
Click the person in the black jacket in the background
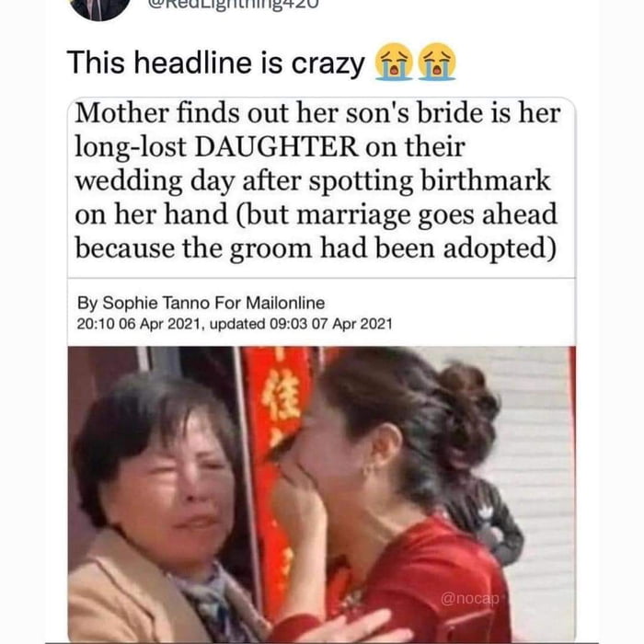click(485, 517)
